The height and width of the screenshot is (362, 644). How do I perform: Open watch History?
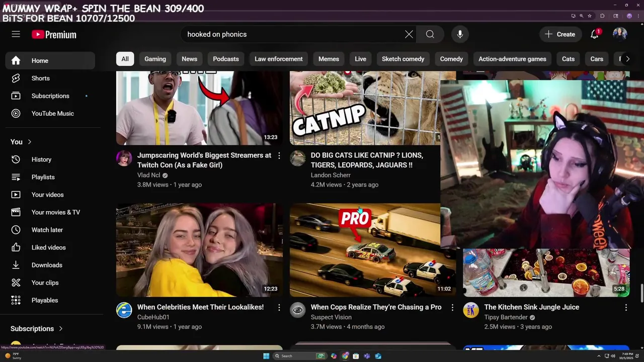[x=50, y=159]
